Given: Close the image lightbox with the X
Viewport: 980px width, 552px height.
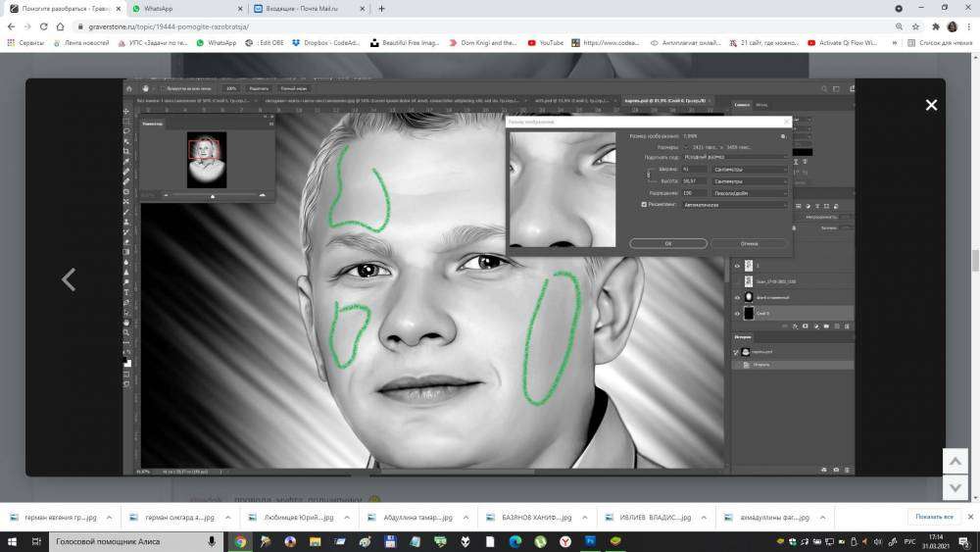Looking at the screenshot, I should [931, 105].
